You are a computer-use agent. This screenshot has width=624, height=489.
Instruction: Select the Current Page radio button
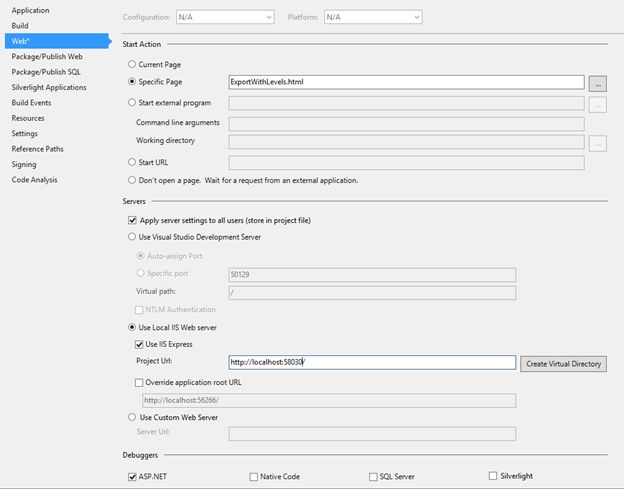(x=132, y=64)
